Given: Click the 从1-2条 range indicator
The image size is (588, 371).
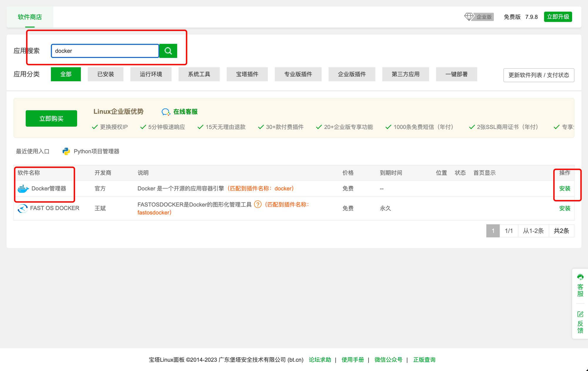Looking at the screenshot, I should [x=533, y=231].
